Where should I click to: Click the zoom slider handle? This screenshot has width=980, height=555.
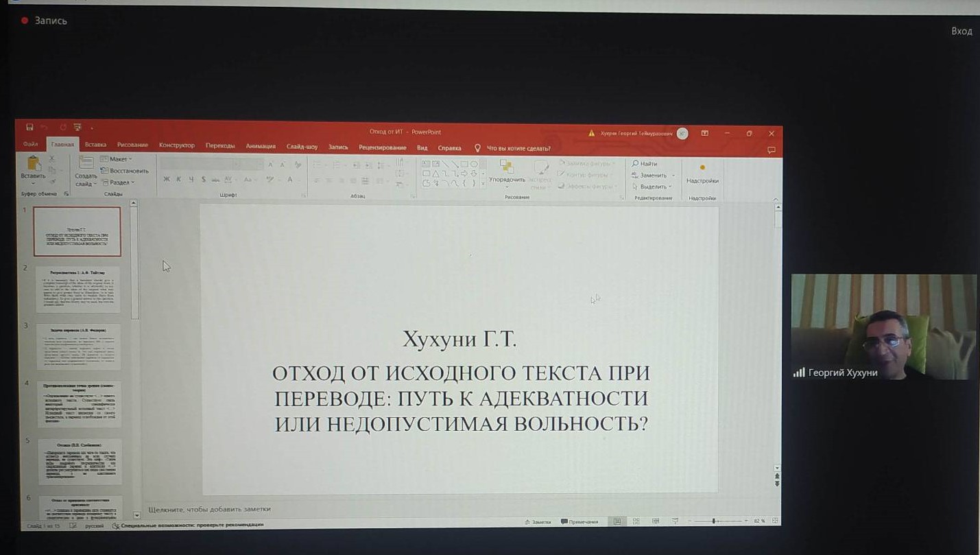[x=714, y=521]
